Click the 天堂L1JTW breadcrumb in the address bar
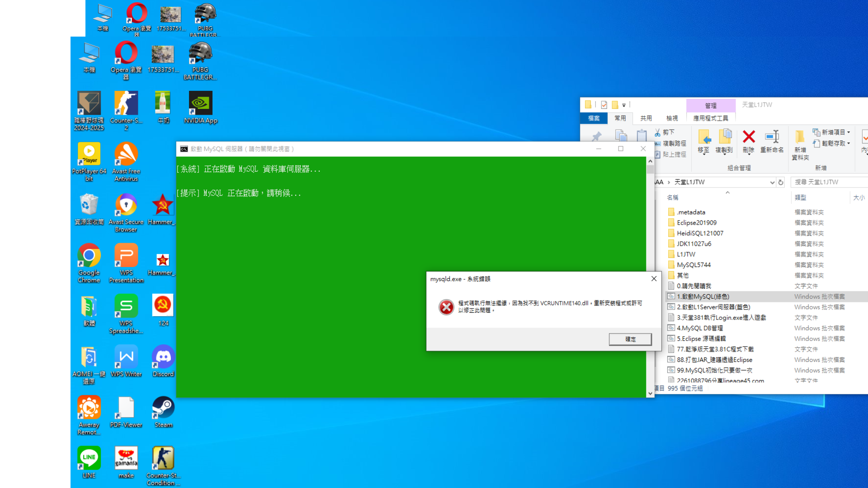 [689, 182]
